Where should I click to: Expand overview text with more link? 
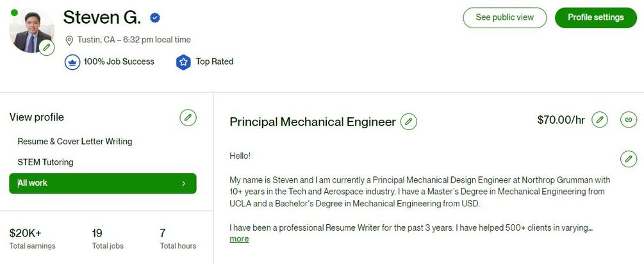[239, 239]
